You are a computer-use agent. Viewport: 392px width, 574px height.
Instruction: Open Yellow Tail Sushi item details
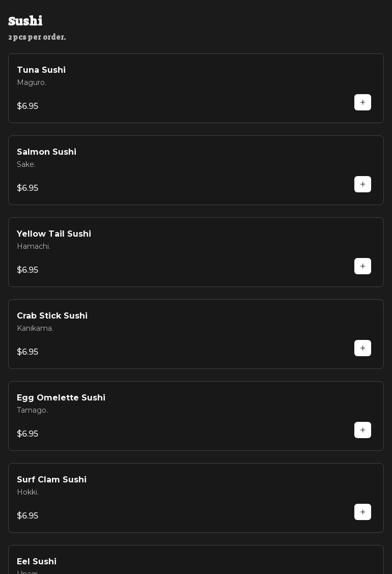[54, 234]
